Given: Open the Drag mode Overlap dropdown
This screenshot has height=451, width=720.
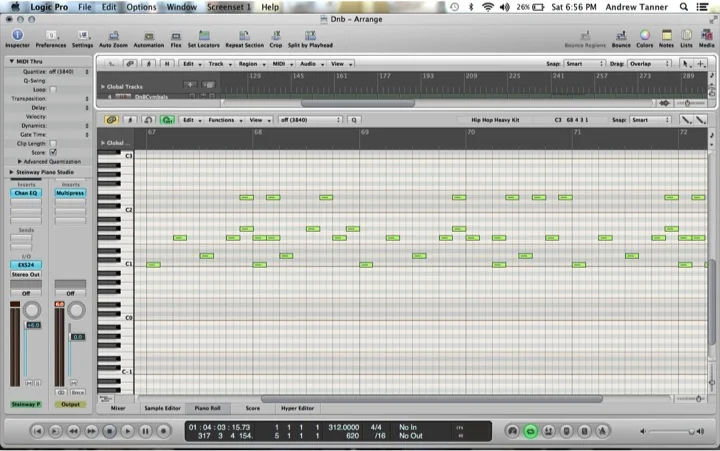Looking at the screenshot, I should (x=649, y=64).
